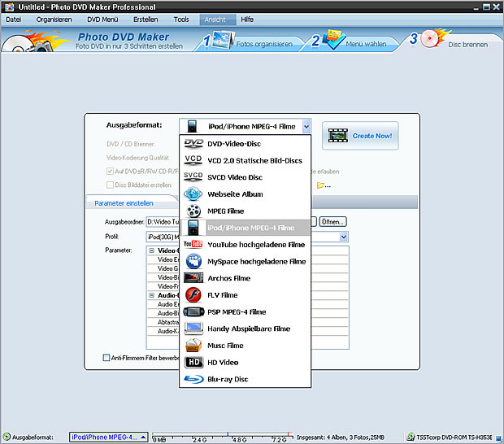Go to Menü wählen step
The width and height of the screenshot is (504, 444).
[366, 44]
